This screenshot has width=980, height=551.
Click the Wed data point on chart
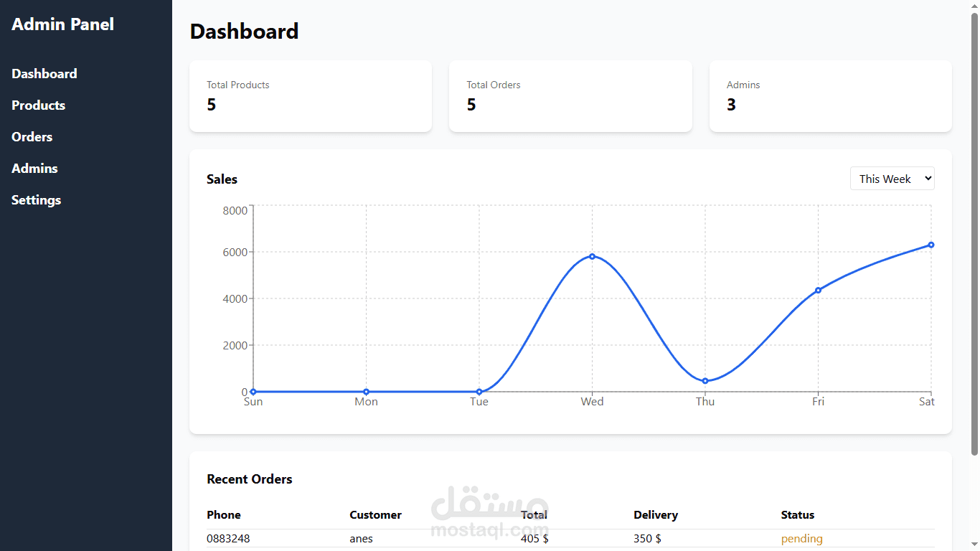click(x=592, y=256)
